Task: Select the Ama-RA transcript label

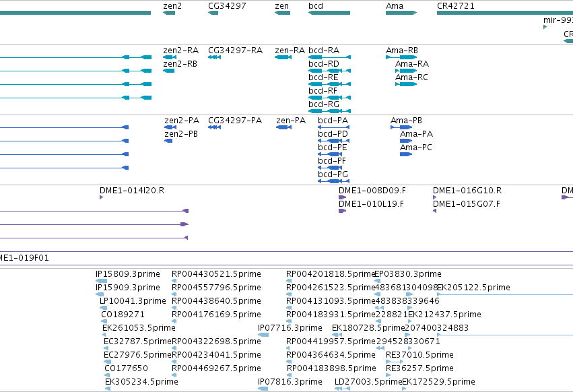Action: pyautogui.click(x=412, y=63)
